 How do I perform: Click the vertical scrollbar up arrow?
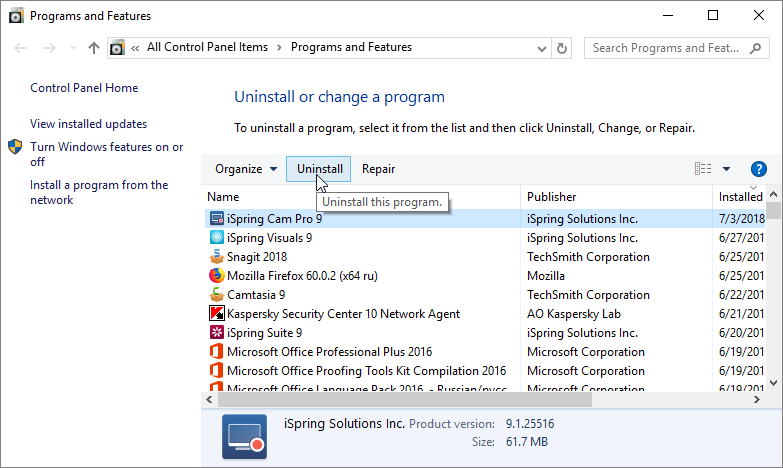[774, 194]
